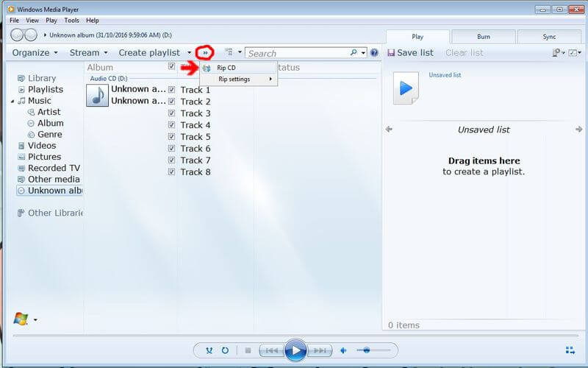
Task: Uncheck the Track 6 checkbox
Action: tap(171, 149)
